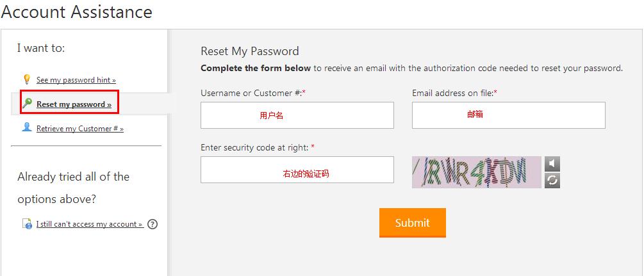Click the RWR4KDW captcha image
The width and height of the screenshot is (644, 276).
tap(477, 172)
